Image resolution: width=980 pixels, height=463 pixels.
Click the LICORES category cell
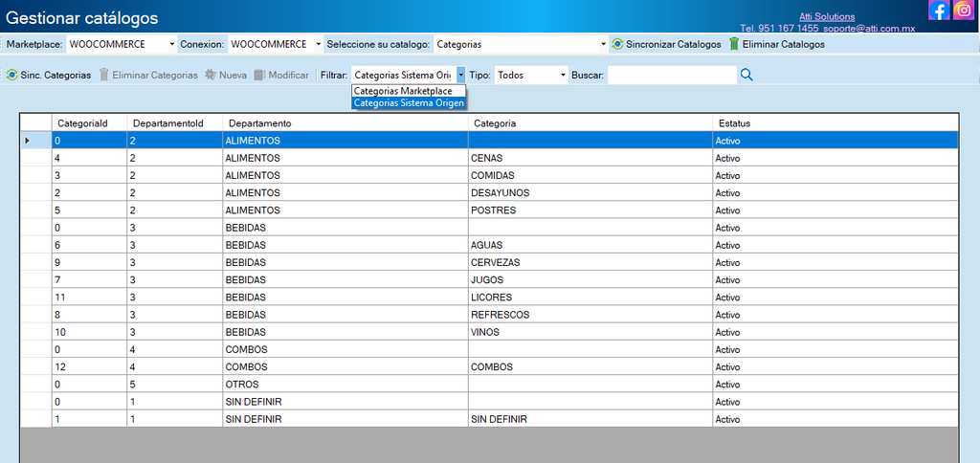(590, 297)
